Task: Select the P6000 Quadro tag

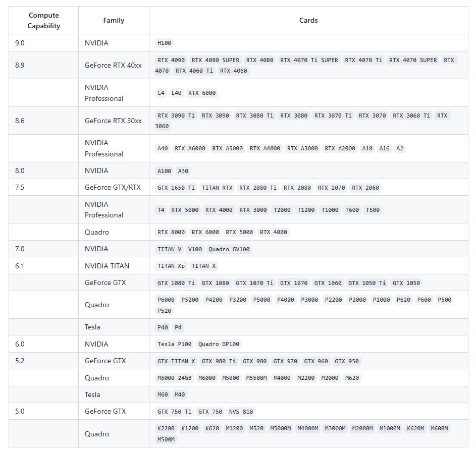Action: pos(166,300)
